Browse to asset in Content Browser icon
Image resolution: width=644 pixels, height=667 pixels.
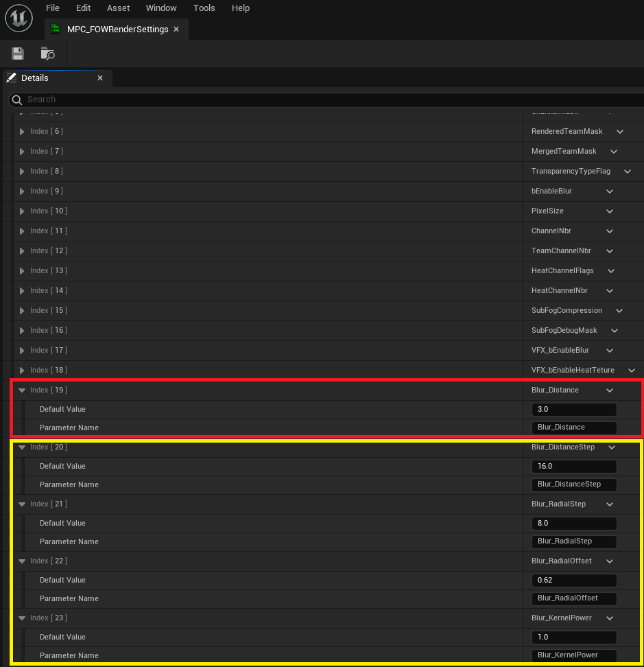tap(47, 54)
